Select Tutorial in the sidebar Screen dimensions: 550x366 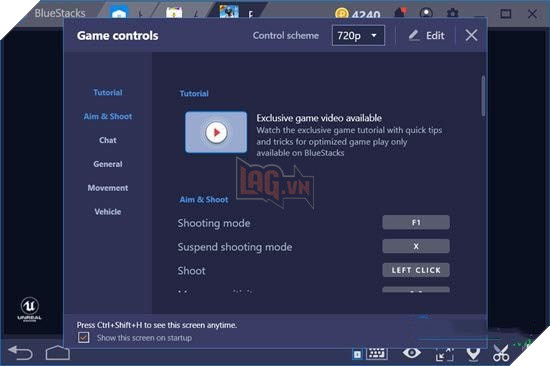pyautogui.click(x=108, y=93)
